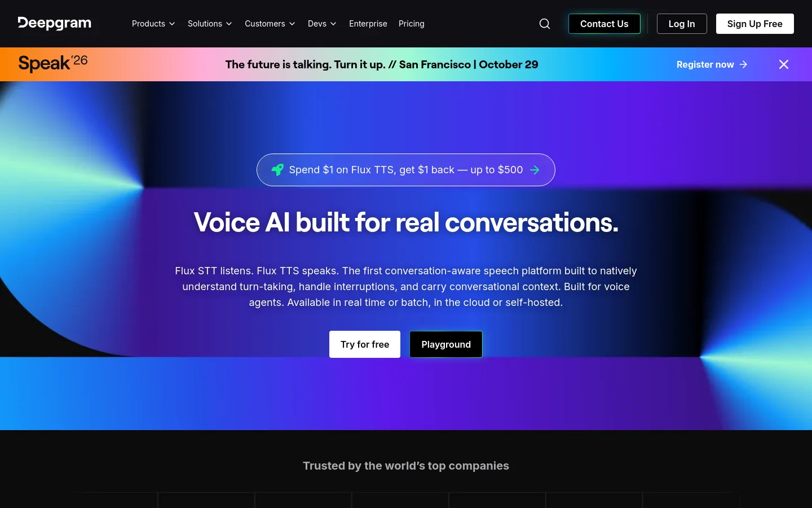Open the Playground
The width and height of the screenshot is (812, 508).
446,344
